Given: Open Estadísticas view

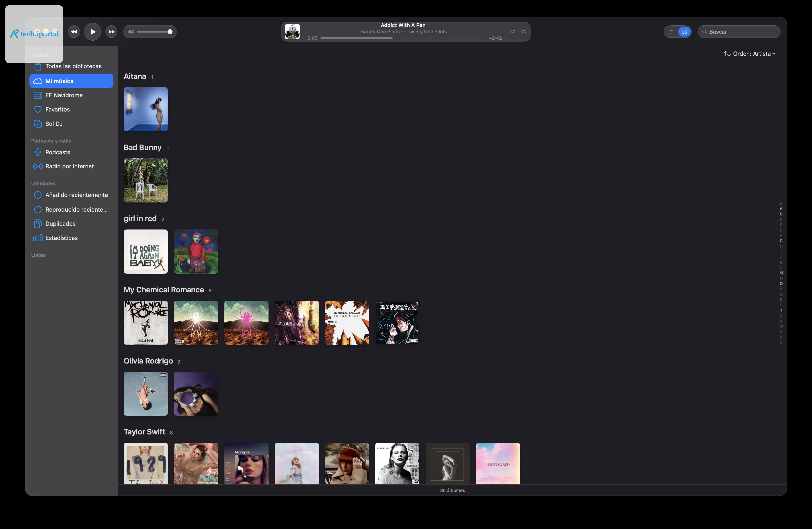Looking at the screenshot, I should pyautogui.click(x=71, y=238).
